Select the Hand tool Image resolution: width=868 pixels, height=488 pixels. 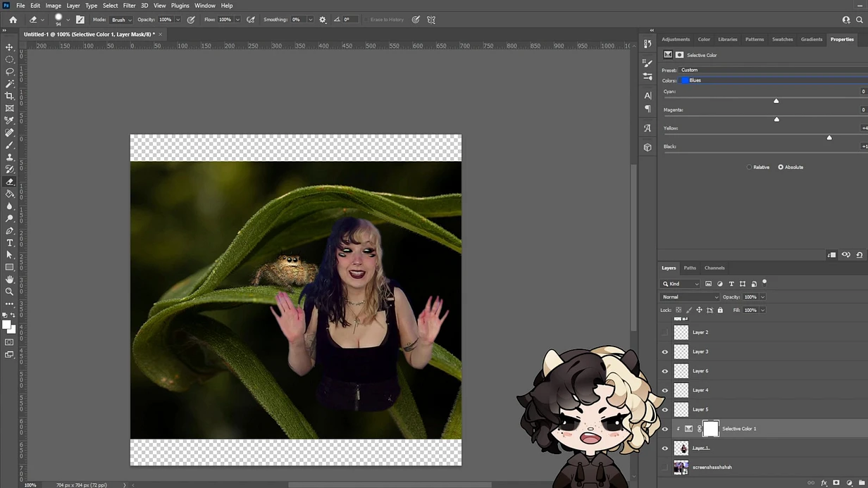pos(9,280)
